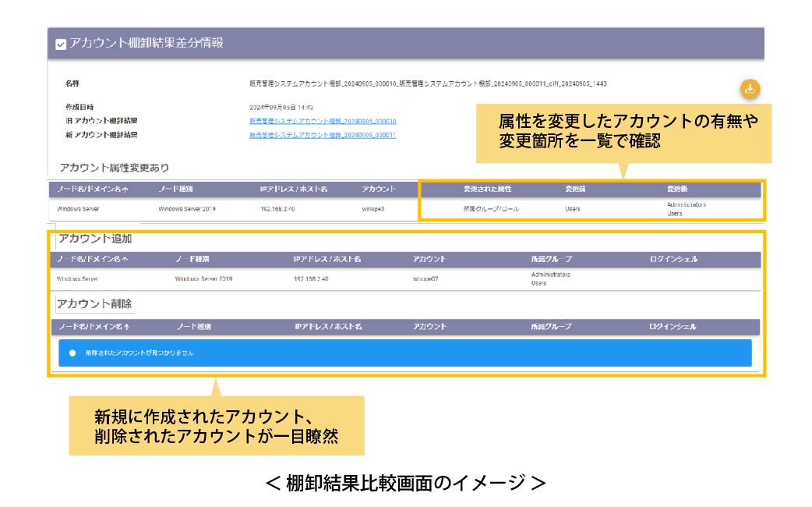Select the winope07 account row
This screenshot has height=507, width=812.
(x=426, y=278)
